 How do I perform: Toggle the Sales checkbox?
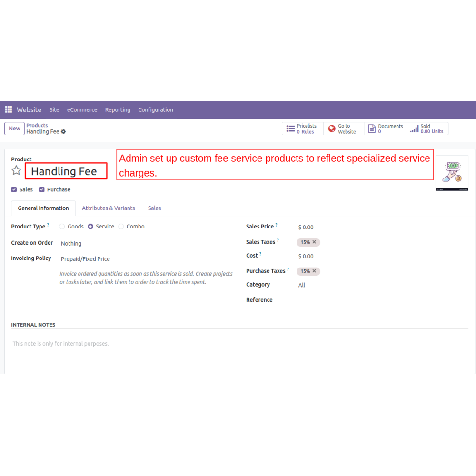[x=14, y=189]
